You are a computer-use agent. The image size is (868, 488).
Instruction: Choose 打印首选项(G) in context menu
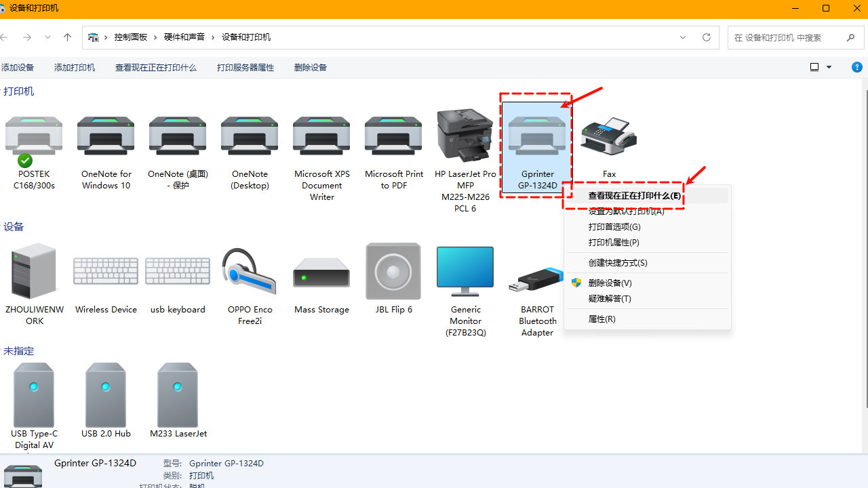tap(647, 226)
